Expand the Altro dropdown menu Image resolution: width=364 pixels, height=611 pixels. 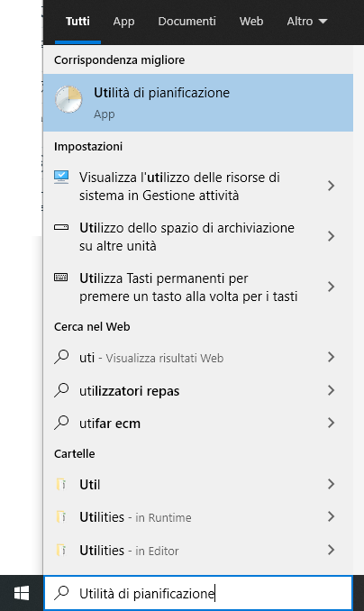coord(306,21)
